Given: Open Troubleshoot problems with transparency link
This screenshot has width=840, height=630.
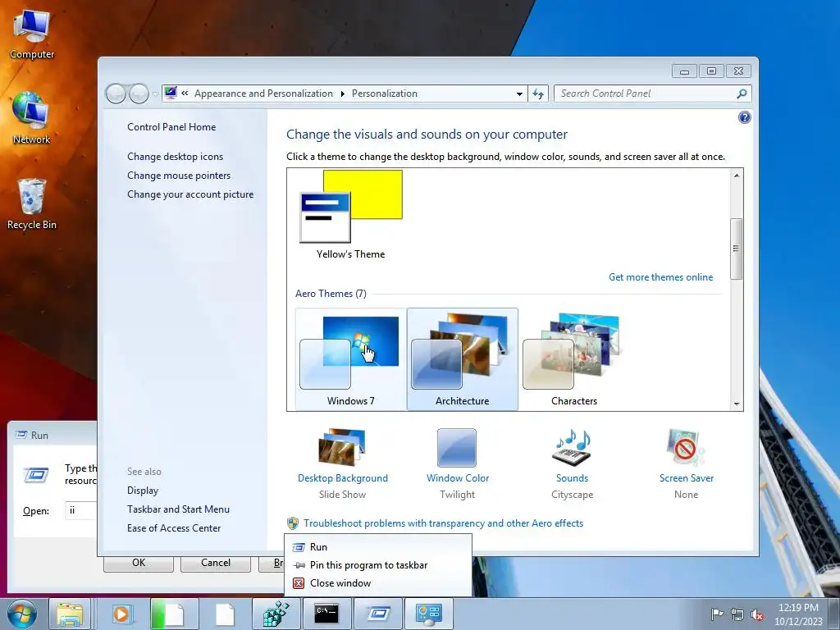Looking at the screenshot, I should coord(443,523).
